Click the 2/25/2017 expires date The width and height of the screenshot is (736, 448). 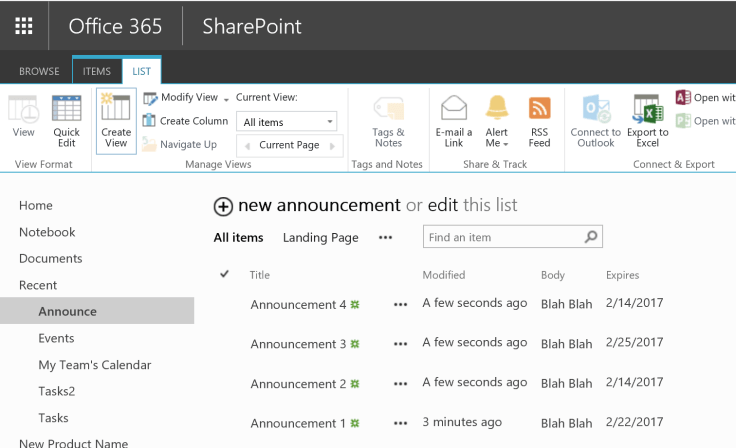click(x=634, y=342)
